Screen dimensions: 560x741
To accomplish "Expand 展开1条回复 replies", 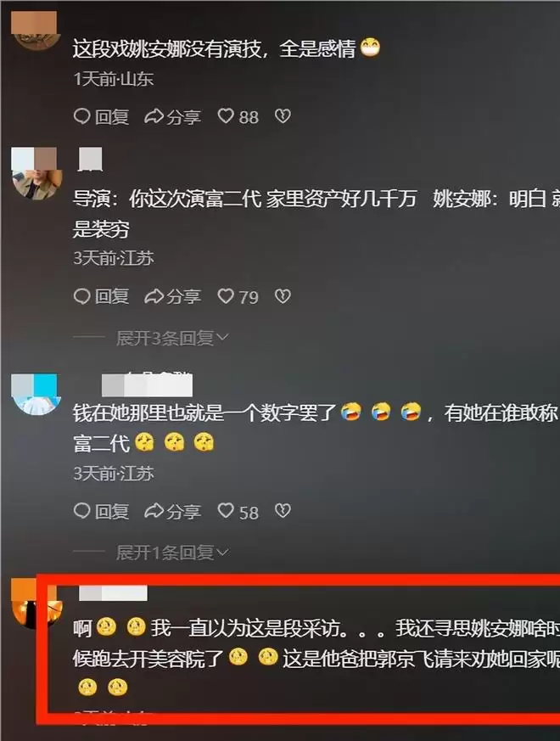I will coord(172,553).
